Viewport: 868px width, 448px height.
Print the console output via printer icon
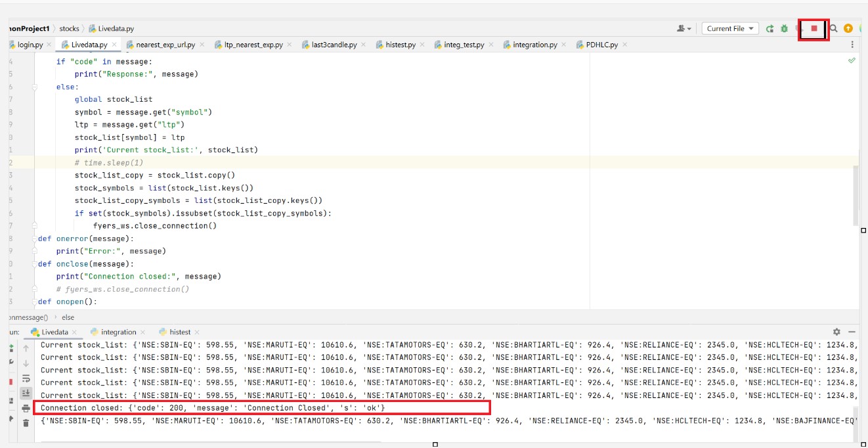pos(26,408)
